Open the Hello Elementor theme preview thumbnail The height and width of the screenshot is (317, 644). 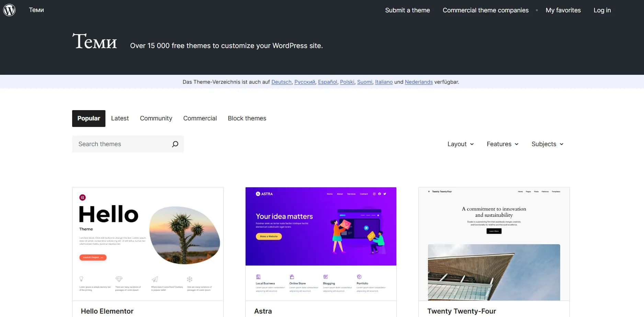pos(148,244)
